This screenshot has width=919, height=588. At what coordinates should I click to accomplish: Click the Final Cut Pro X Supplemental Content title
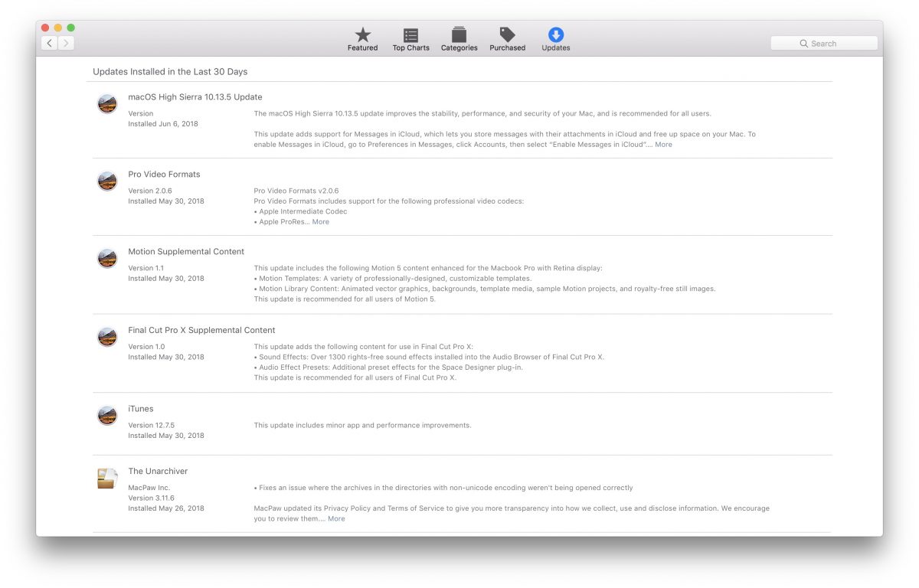[201, 331]
